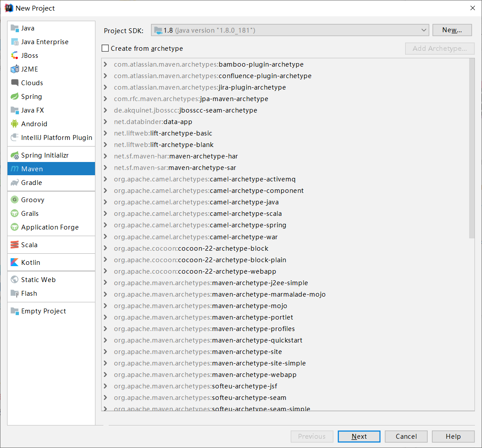The image size is (482, 448).
Task: Open the Project SDK dropdown
Action: (x=290, y=30)
